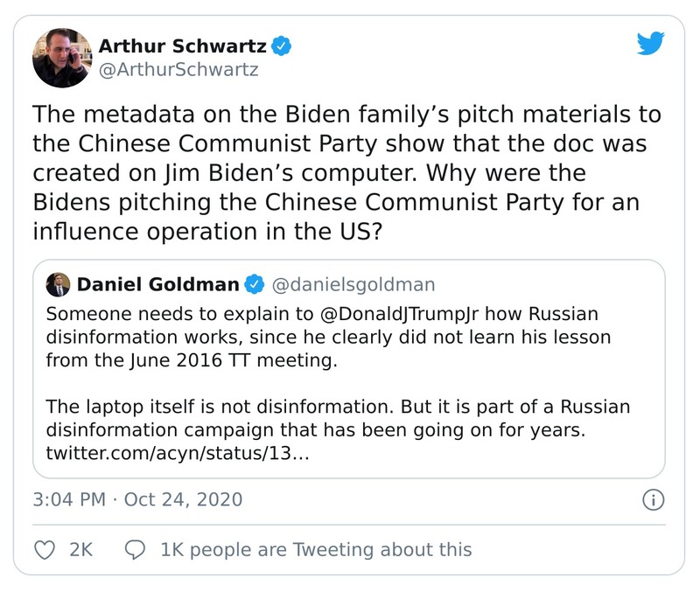Click the Arthur Schwartz display name
Viewport: 700px width, 592px height.
point(180,46)
